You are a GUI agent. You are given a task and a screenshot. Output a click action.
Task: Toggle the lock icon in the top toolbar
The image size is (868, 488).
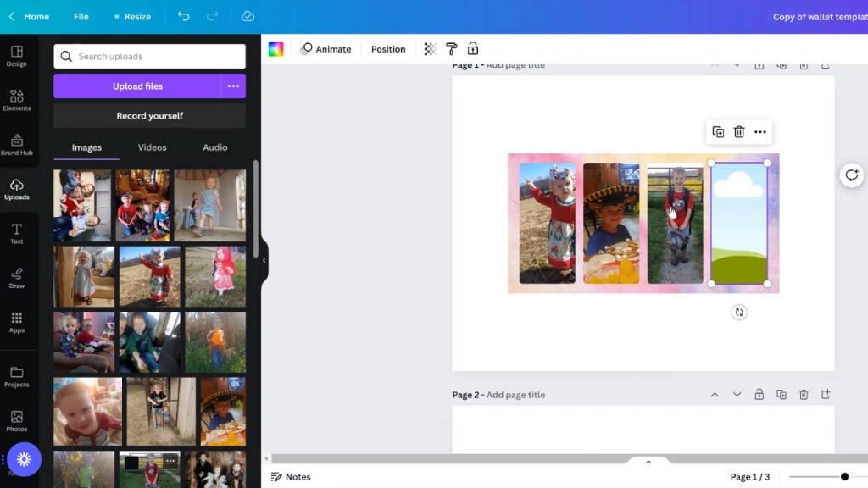pyautogui.click(x=473, y=49)
